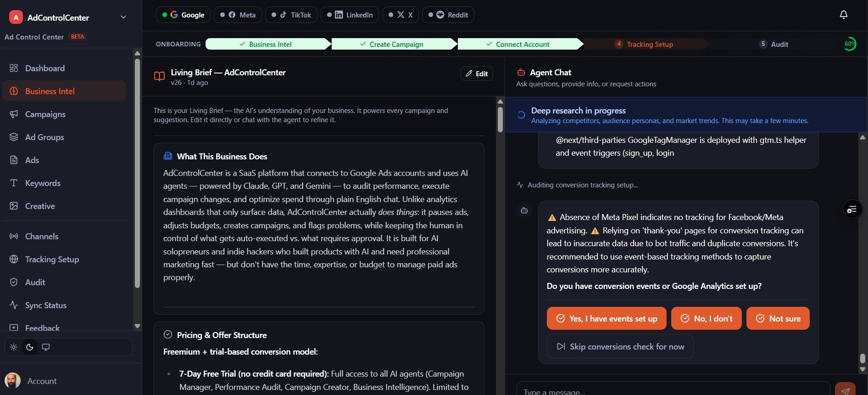
Task: Click the send message arrow button
Action: coord(845,389)
